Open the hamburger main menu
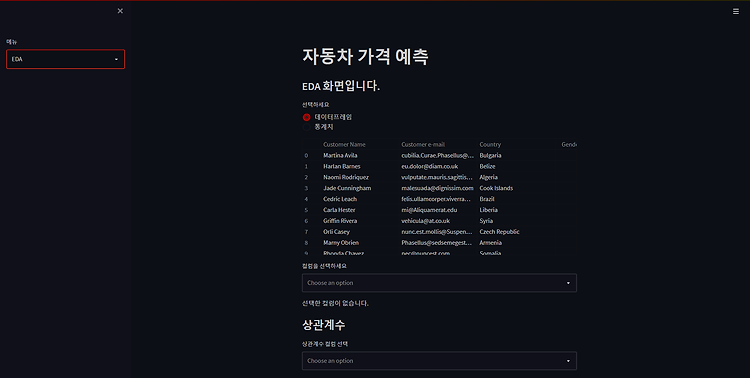The width and height of the screenshot is (750, 378). click(736, 11)
